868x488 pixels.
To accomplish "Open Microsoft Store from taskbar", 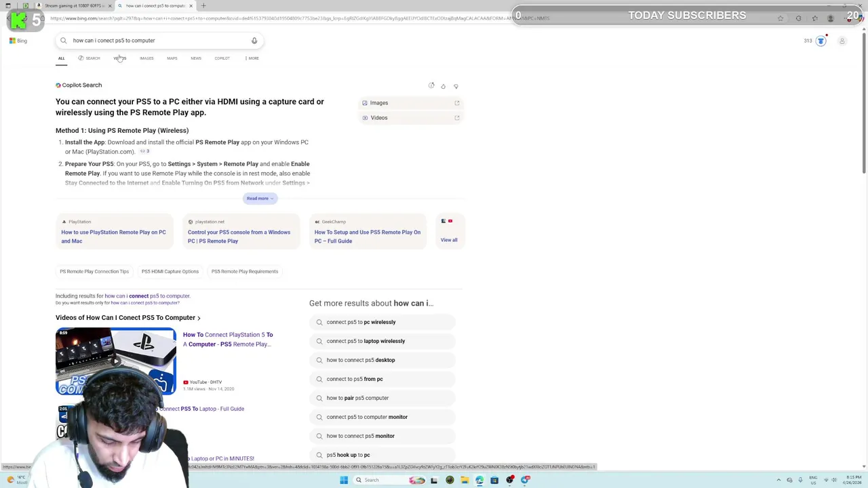I will coord(494,480).
